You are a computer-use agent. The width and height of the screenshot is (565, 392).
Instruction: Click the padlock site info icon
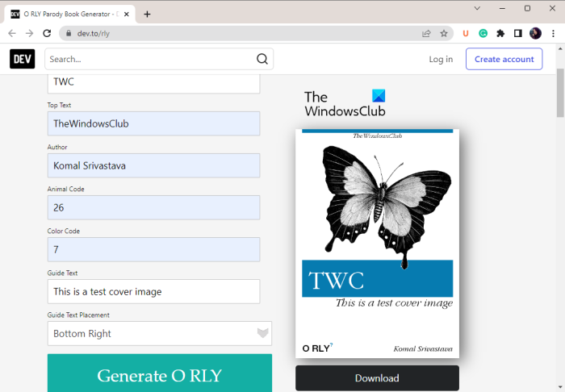pos(69,34)
